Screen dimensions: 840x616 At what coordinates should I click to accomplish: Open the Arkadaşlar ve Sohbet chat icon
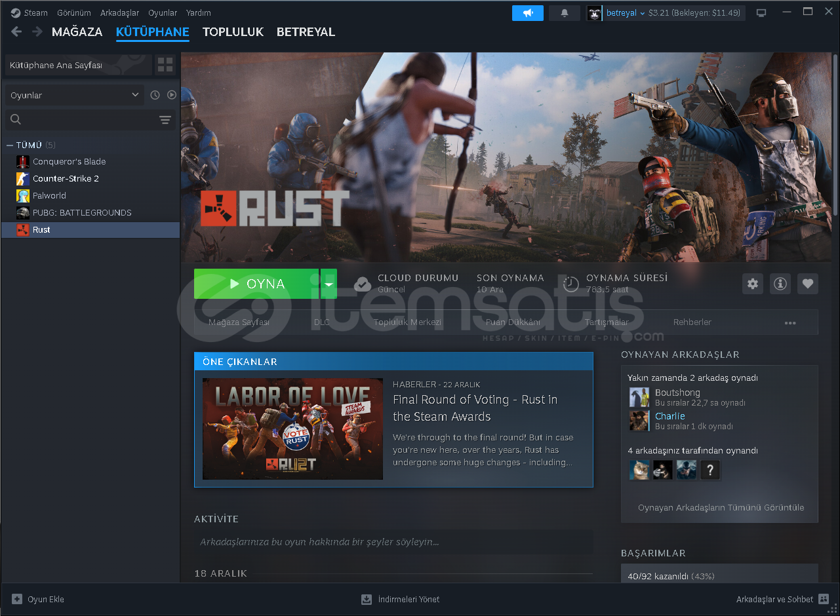823,599
